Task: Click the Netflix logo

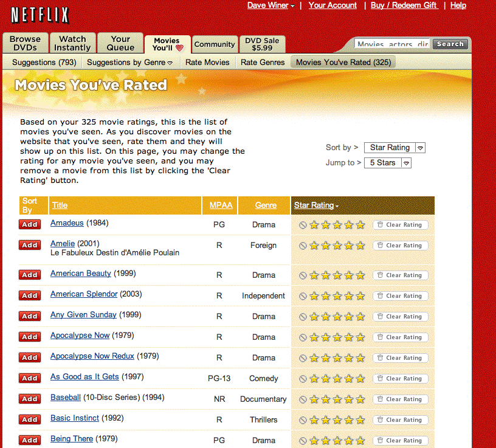Action: [x=40, y=15]
